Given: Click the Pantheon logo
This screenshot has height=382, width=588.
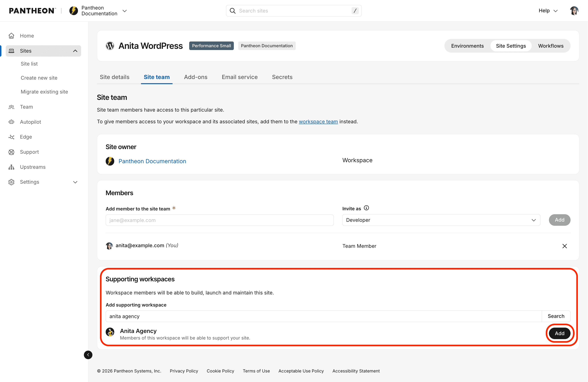Looking at the screenshot, I should coord(32,11).
